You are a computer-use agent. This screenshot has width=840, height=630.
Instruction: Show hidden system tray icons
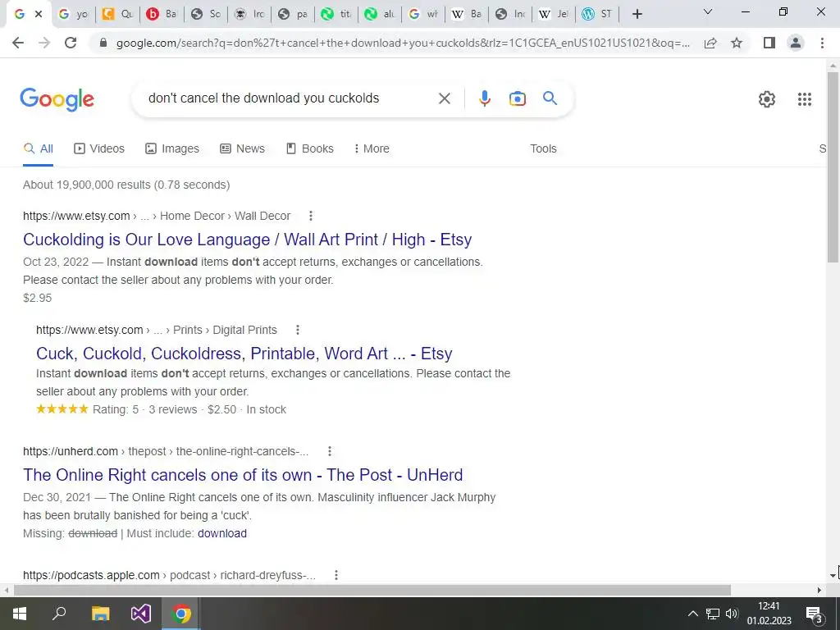click(x=692, y=614)
